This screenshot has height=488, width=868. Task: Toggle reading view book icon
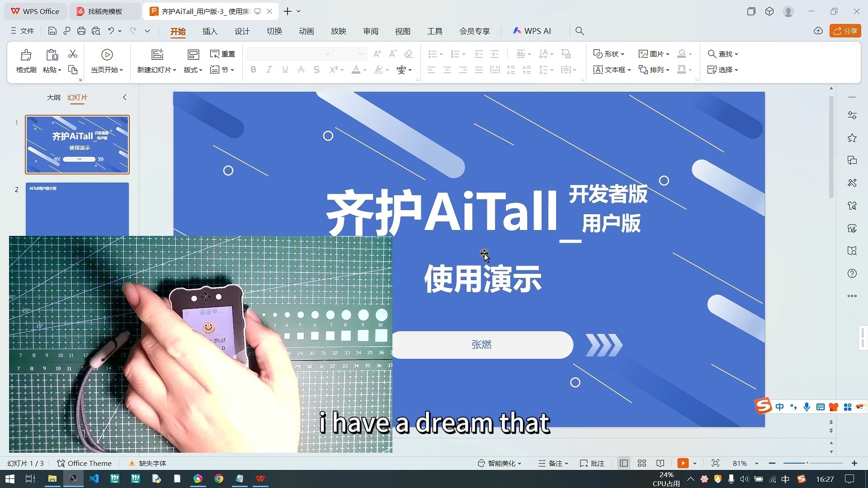pyautogui.click(x=660, y=463)
